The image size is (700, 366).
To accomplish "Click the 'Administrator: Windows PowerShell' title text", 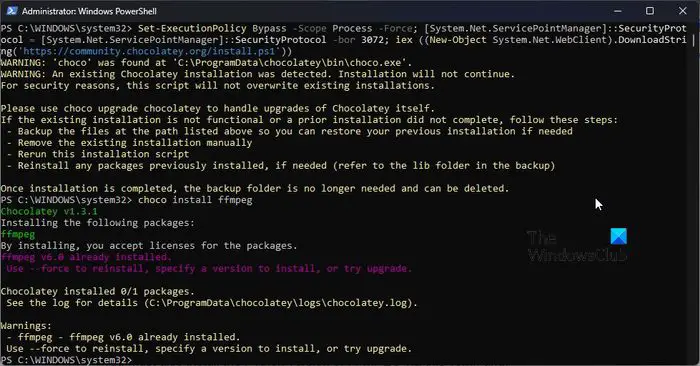I will [89, 11].
